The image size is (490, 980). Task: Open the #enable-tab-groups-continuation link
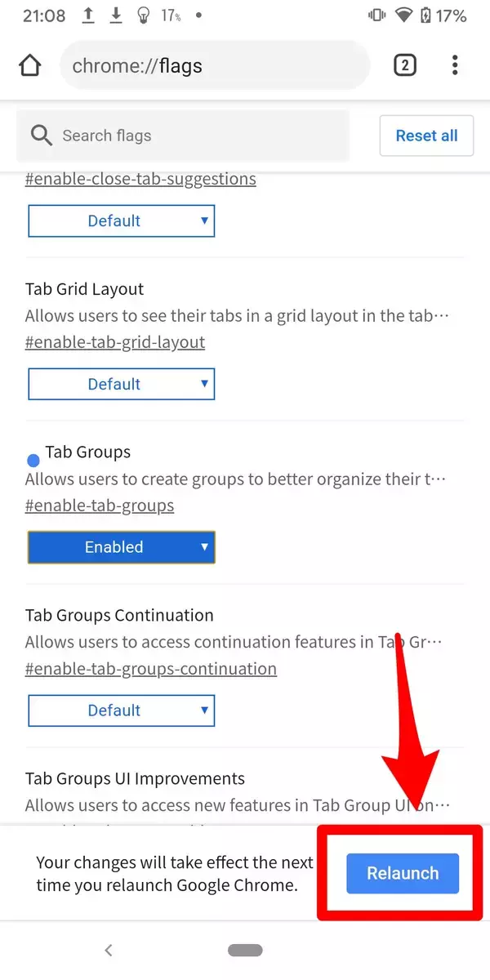point(151,669)
